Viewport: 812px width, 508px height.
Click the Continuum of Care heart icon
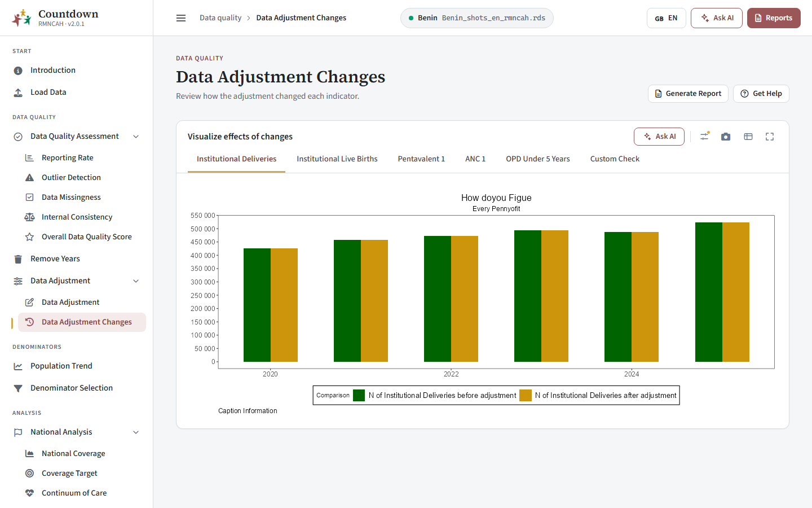(29, 493)
